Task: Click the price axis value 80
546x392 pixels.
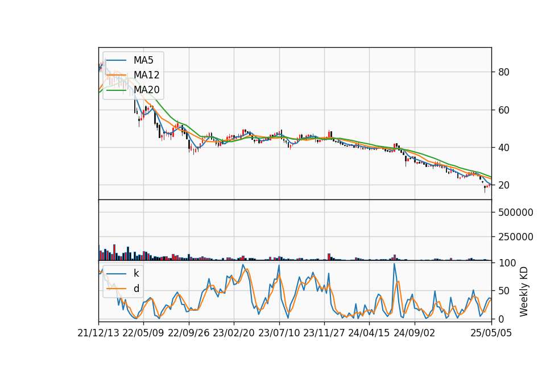Action: click(x=504, y=72)
